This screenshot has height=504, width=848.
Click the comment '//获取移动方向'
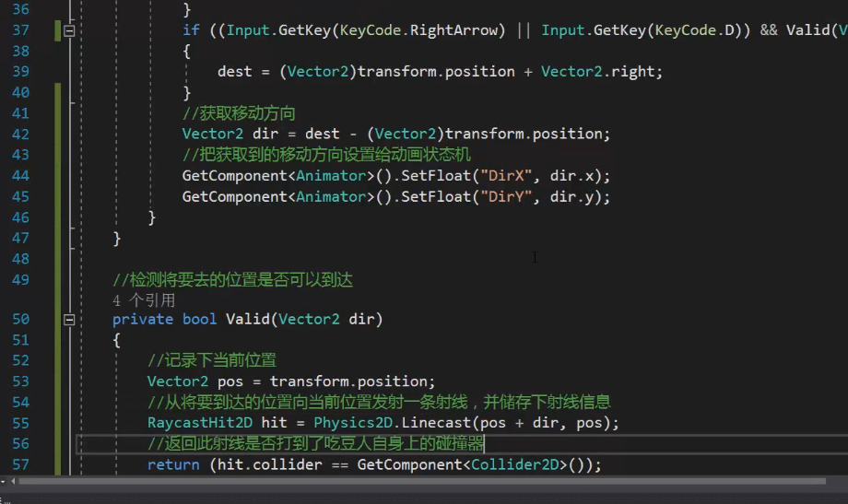point(239,113)
